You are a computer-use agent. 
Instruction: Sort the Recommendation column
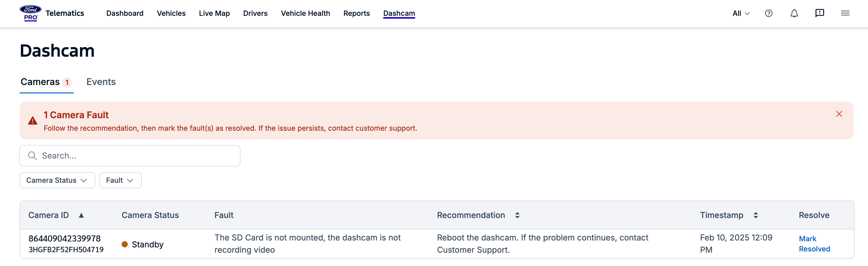517,215
